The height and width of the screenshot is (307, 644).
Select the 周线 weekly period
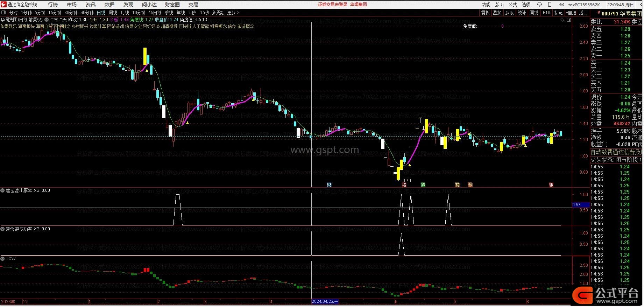click(x=113, y=13)
